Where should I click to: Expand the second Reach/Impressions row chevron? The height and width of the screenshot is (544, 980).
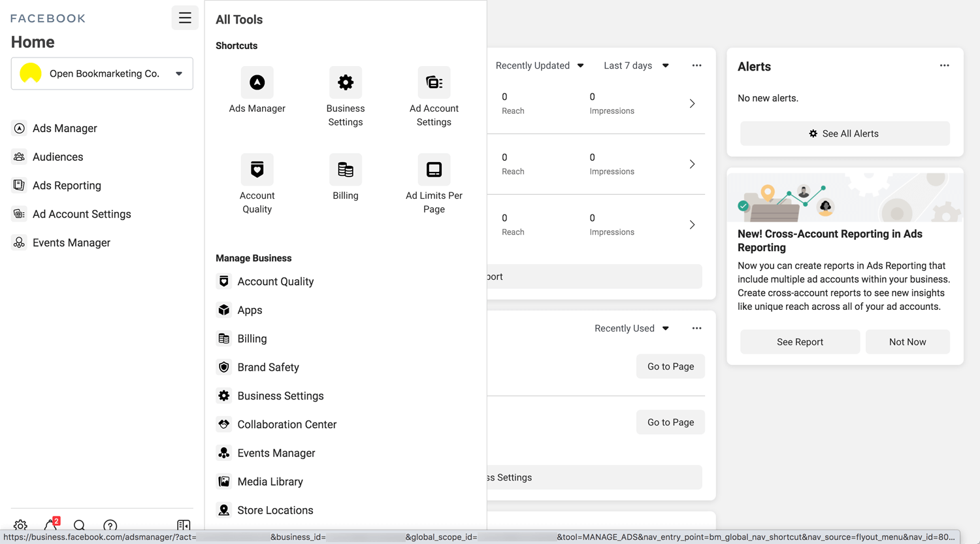tap(692, 164)
